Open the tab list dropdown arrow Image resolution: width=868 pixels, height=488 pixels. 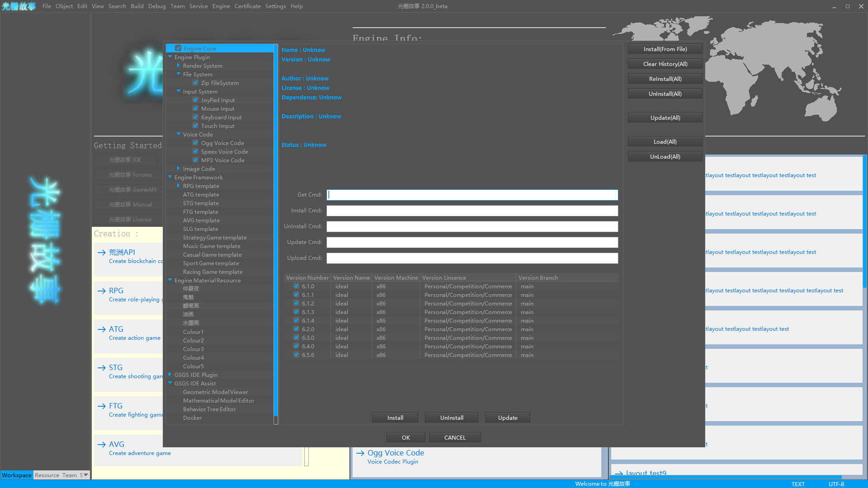tap(86, 475)
